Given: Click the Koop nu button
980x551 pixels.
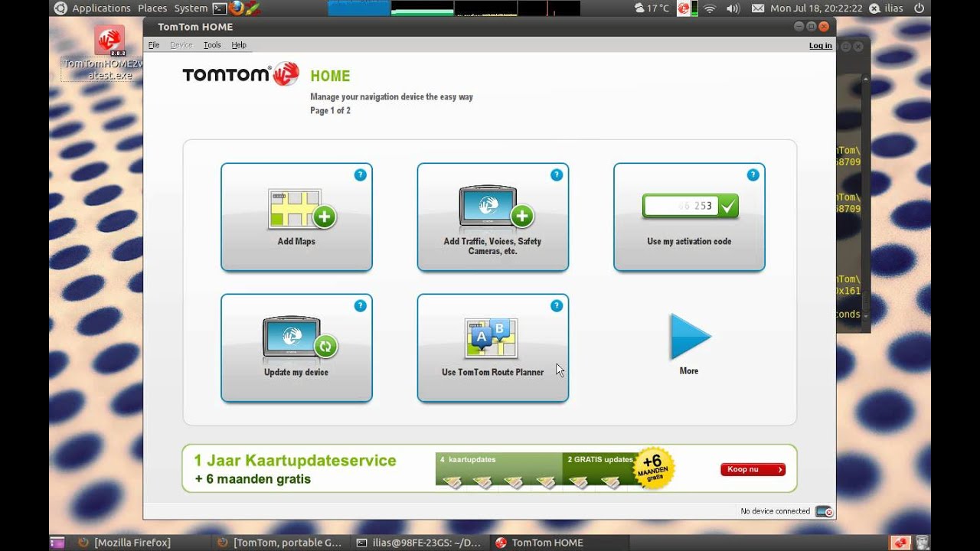Looking at the screenshot, I should coord(753,469).
